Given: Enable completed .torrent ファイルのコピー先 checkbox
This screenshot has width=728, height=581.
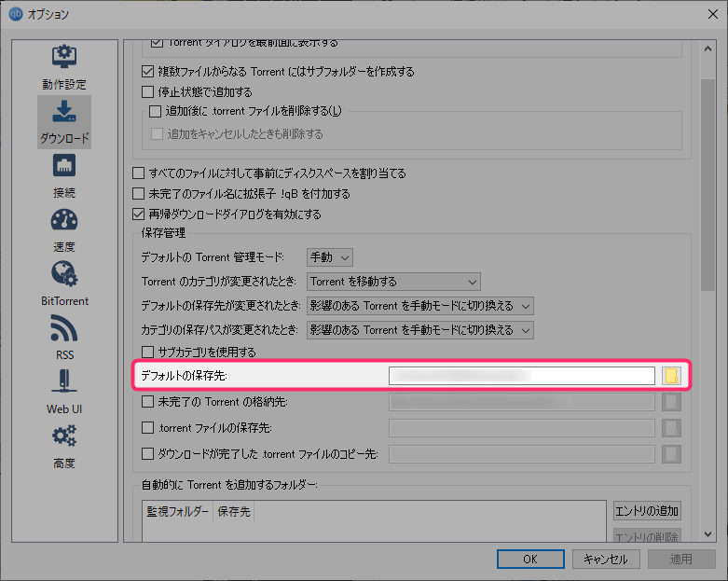Looking at the screenshot, I should (147, 453).
